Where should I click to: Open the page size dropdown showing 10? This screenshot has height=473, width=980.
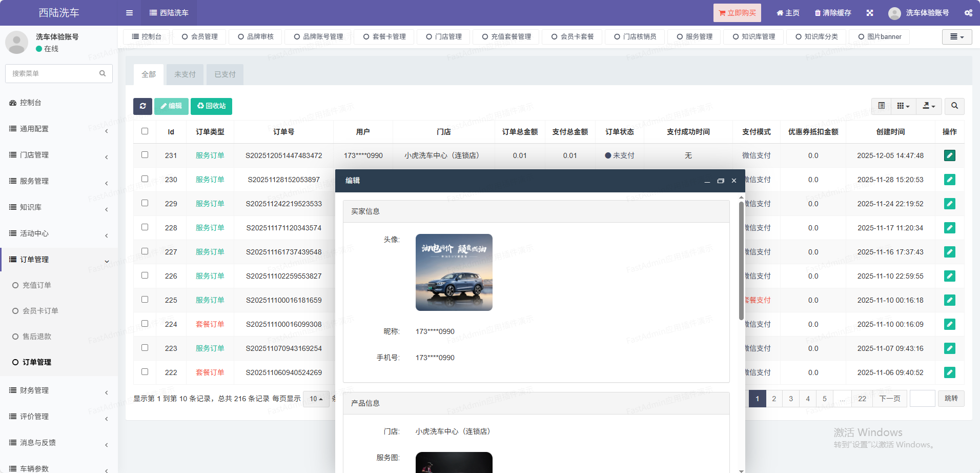point(316,399)
